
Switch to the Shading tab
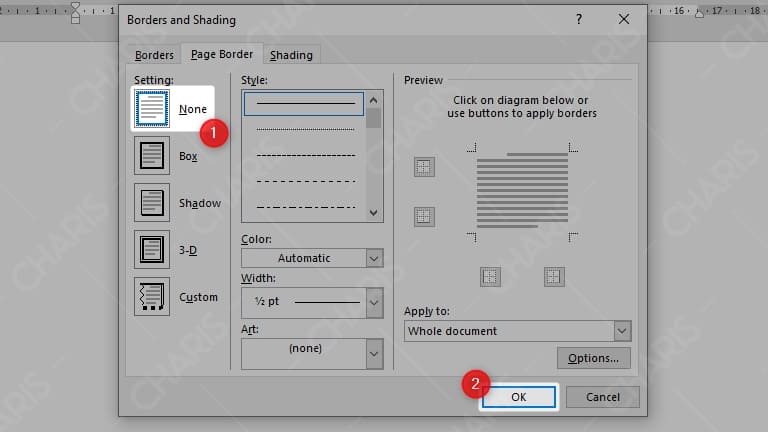(291, 55)
